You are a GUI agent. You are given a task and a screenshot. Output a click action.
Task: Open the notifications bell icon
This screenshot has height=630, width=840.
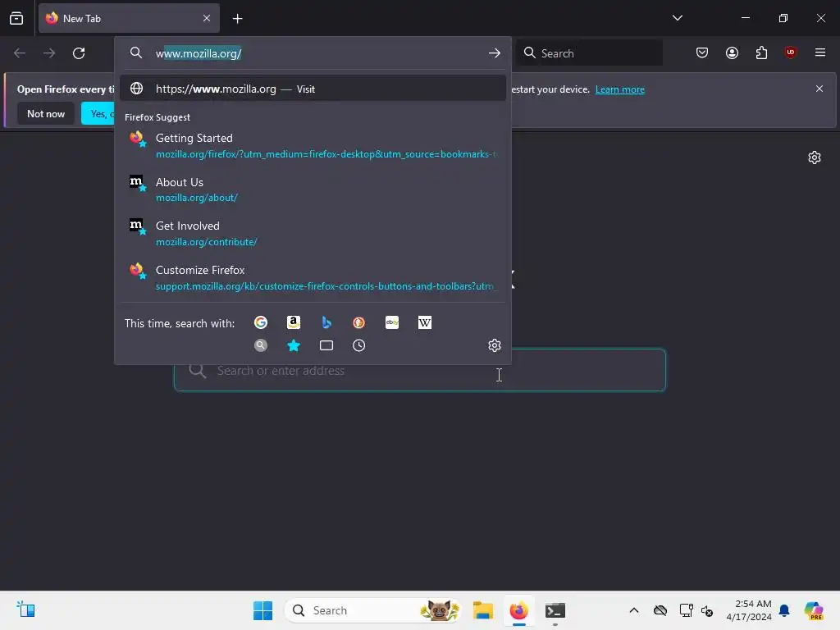[784, 610]
